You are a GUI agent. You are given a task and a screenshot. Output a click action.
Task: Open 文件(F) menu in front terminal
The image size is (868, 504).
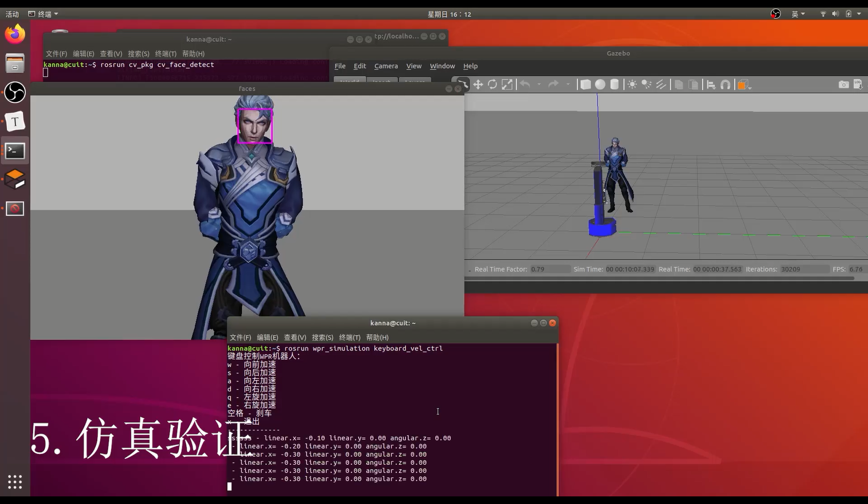tap(240, 337)
